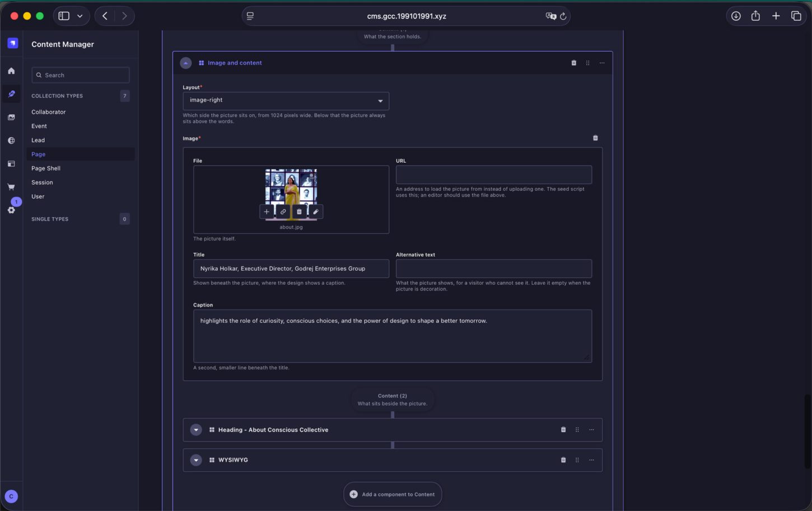This screenshot has height=511, width=812.
Task: Open the Collaborator collection type
Action: (x=49, y=112)
